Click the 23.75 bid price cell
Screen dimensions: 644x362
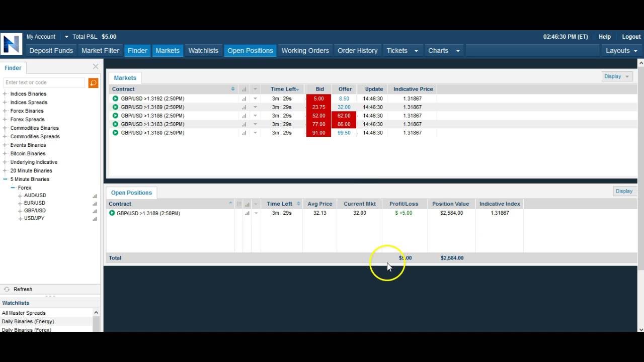[x=318, y=107]
